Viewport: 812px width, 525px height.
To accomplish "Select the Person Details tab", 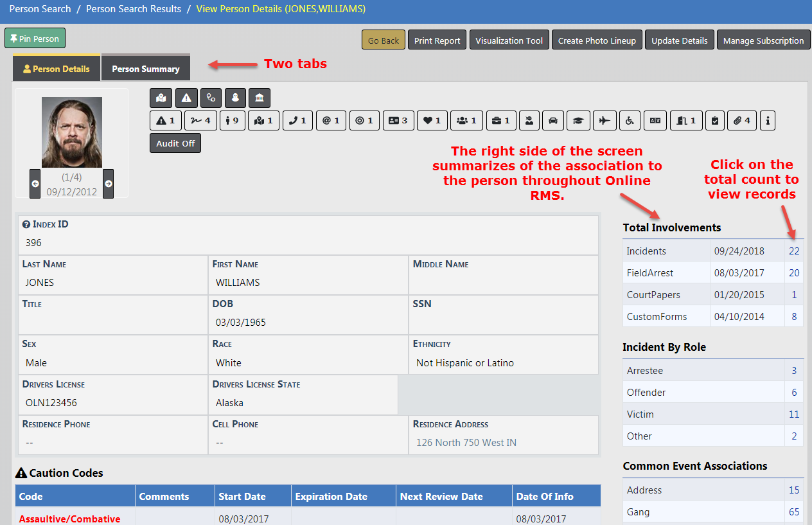I will (x=57, y=69).
